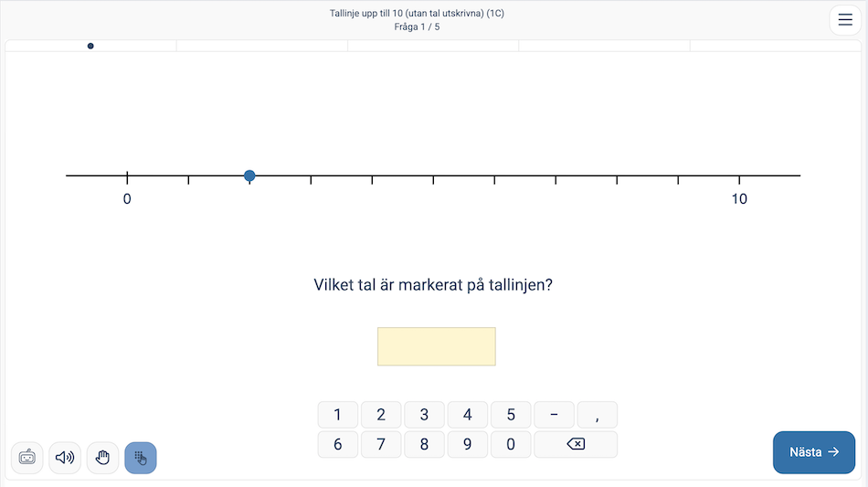Click the yellow answer input field
This screenshot has height=487, width=868.
pos(437,346)
